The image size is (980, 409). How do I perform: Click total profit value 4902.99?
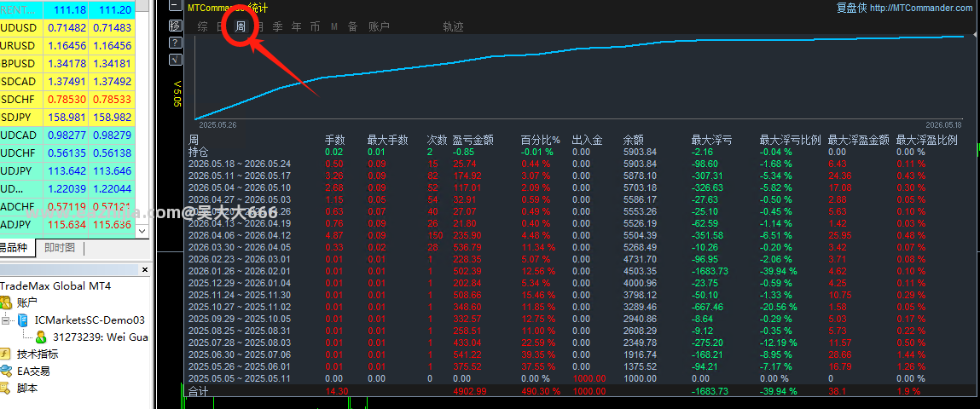pos(470,391)
